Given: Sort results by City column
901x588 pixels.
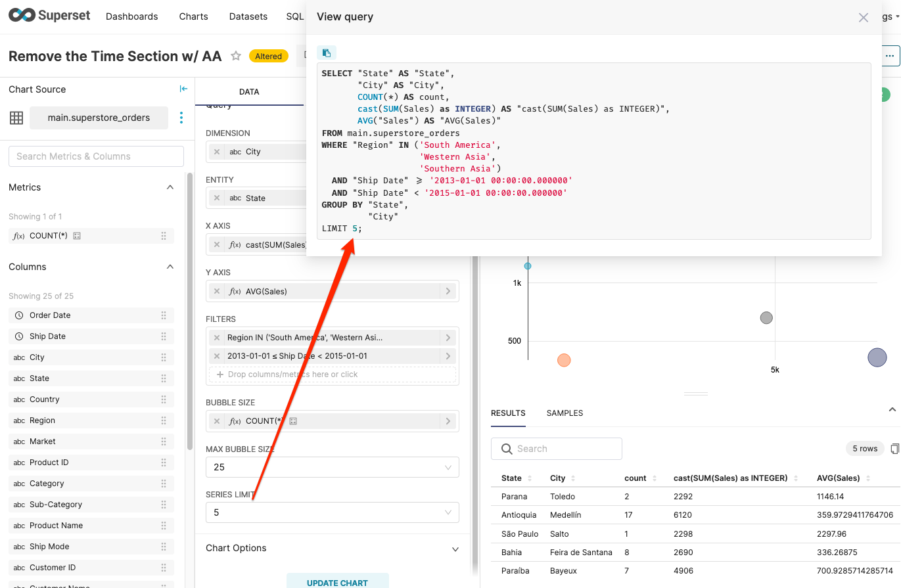Looking at the screenshot, I should click(573, 478).
